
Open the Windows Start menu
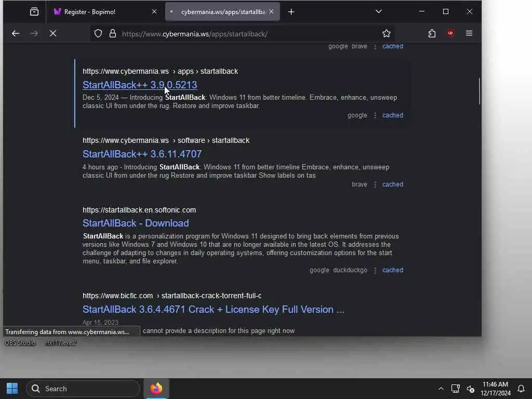coord(12,389)
